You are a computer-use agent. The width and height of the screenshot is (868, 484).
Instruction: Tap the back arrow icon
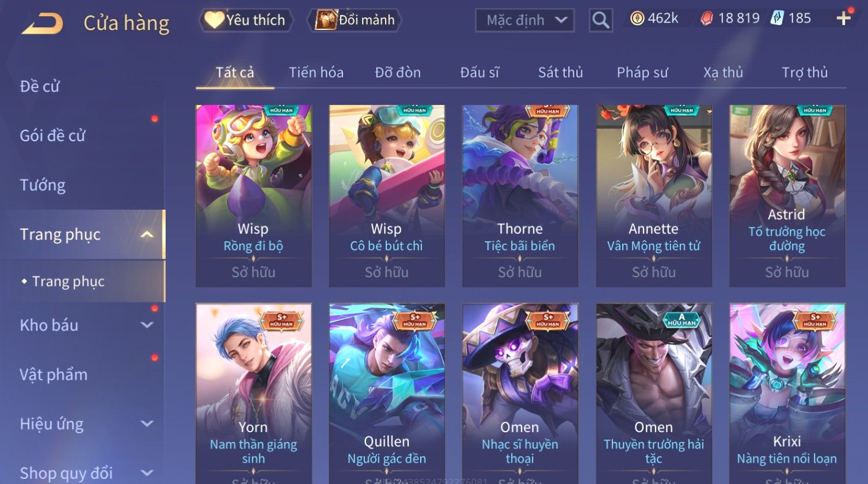tap(43, 24)
